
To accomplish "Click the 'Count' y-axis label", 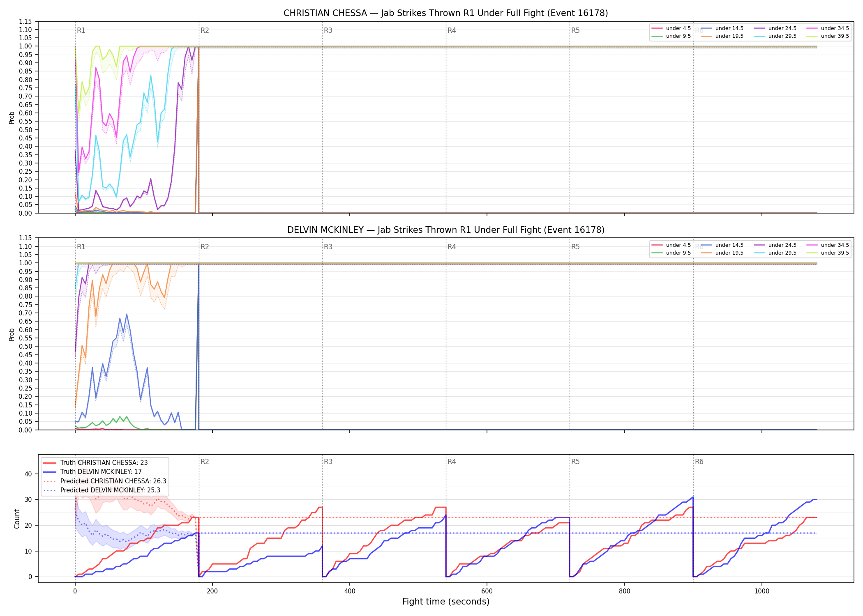I will pos(17,519).
